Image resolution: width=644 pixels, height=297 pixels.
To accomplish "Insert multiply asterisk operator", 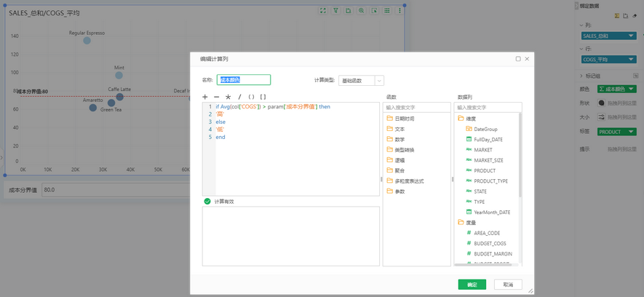I will tap(228, 97).
